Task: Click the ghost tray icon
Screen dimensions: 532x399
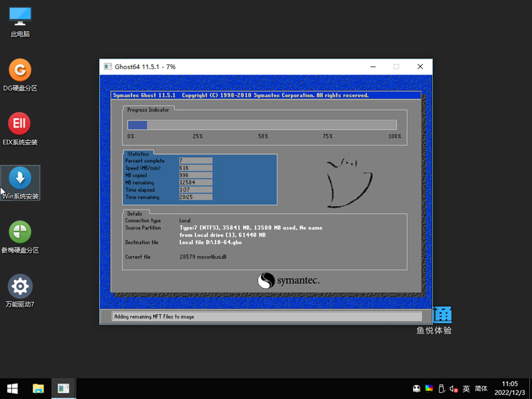Action: pyautogui.click(x=416, y=389)
